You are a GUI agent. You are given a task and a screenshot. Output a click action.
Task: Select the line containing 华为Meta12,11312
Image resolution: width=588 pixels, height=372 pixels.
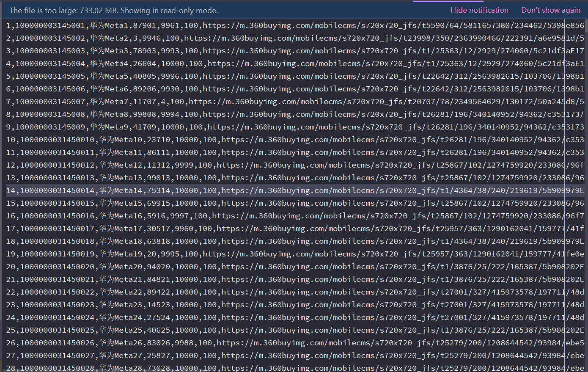(295, 165)
